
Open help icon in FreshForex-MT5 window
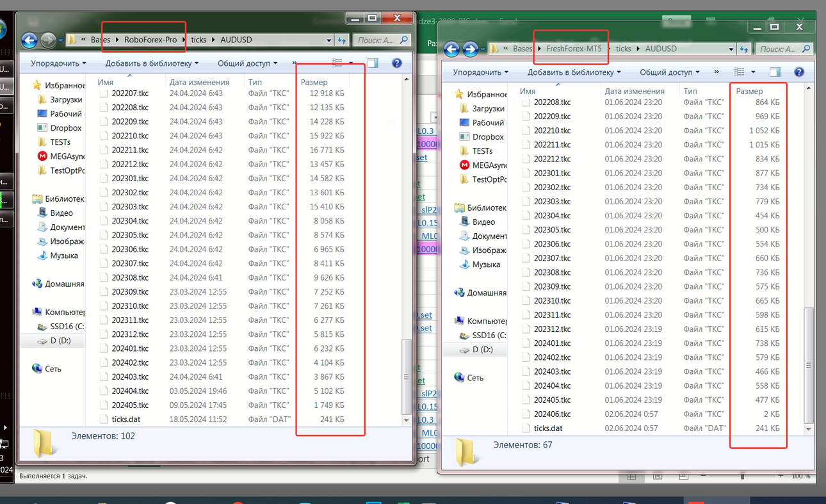coord(798,72)
